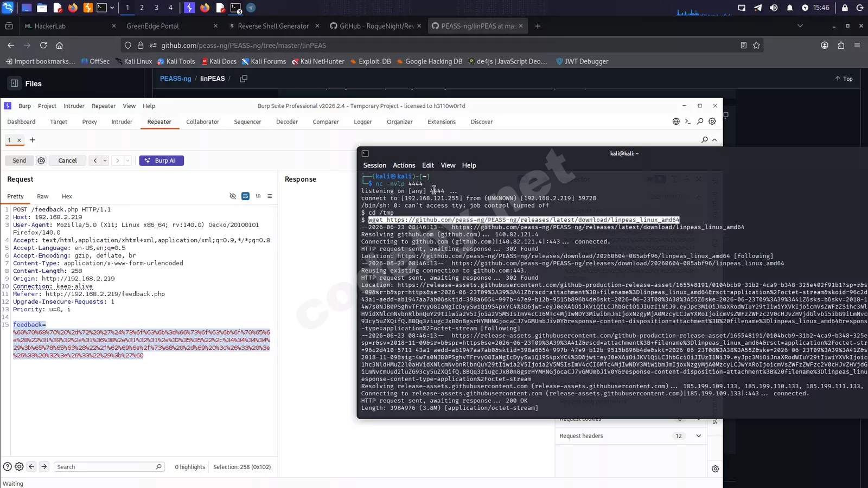
Task: Click Burp's globe browser icon
Action: pos(676,121)
